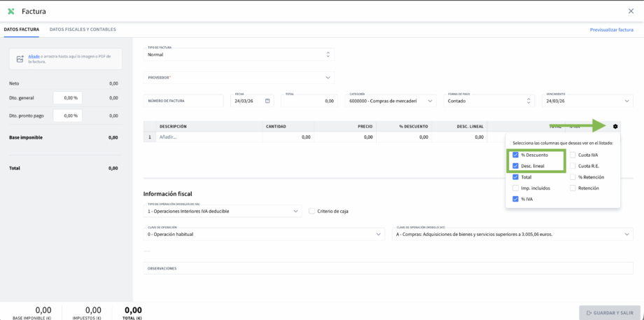
Task: Uncheck the % Descuento column checkbox
Action: 516,155
